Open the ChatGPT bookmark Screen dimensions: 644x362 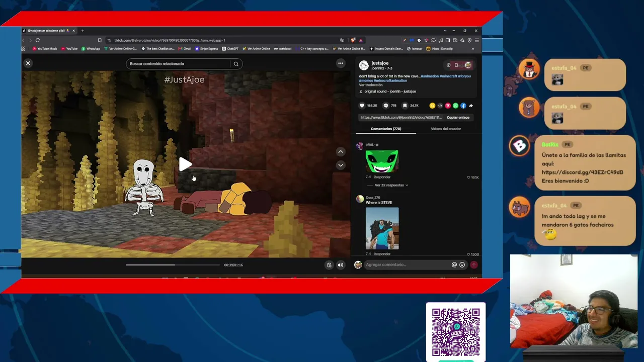(230, 49)
